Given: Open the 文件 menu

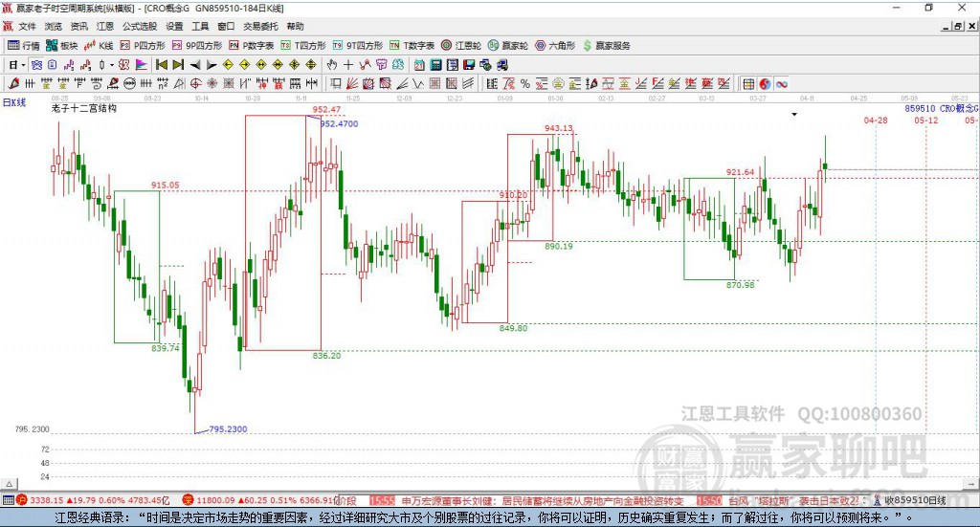Looking at the screenshot, I should tap(27, 26).
